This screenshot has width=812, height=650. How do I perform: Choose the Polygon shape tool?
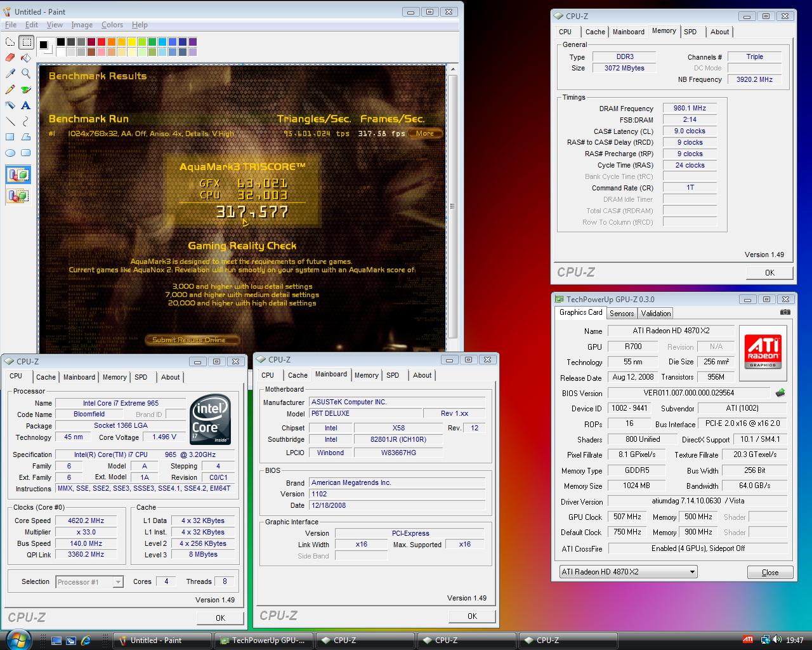[x=26, y=136]
